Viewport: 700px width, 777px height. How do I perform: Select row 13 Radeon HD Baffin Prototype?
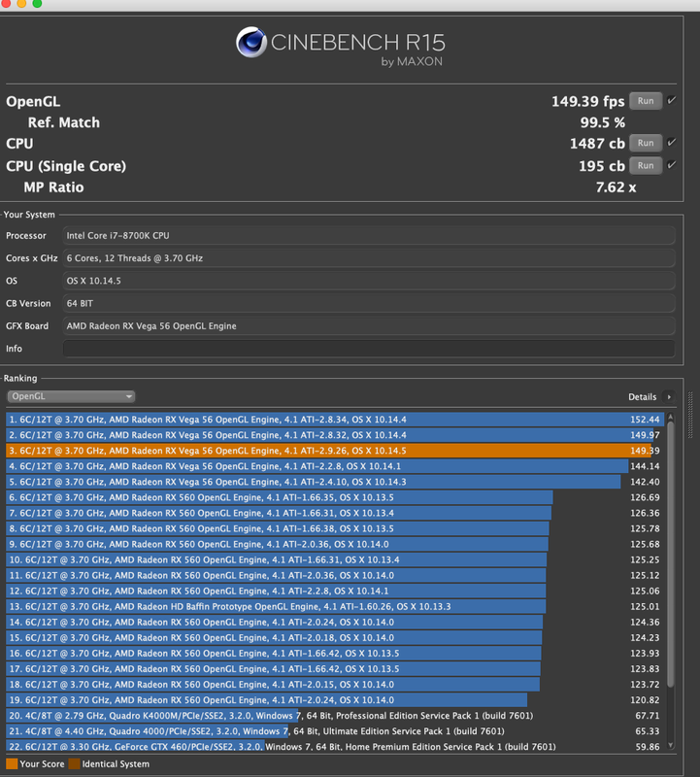pyautogui.click(x=335, y=607)
